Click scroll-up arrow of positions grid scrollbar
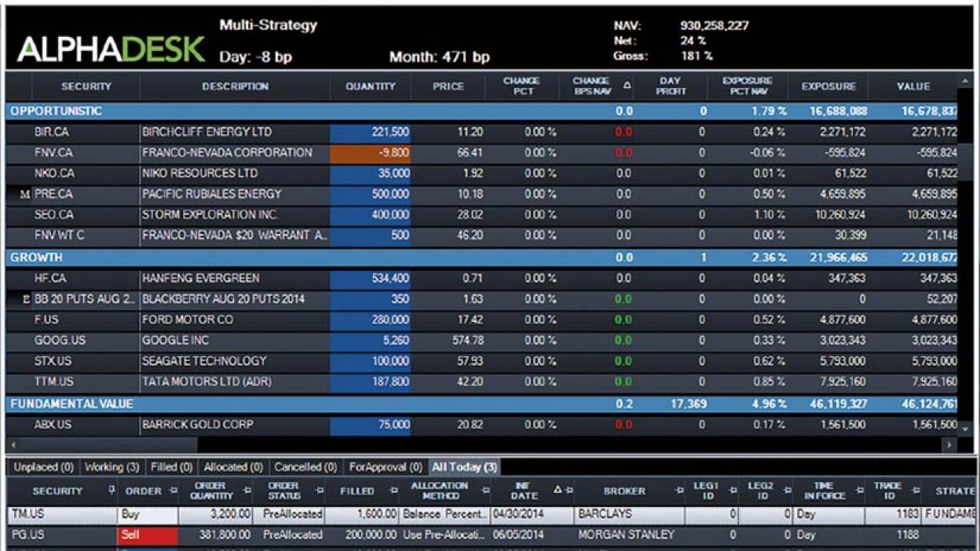The height and width of the screenshot is (551, 980). [964, 82]
